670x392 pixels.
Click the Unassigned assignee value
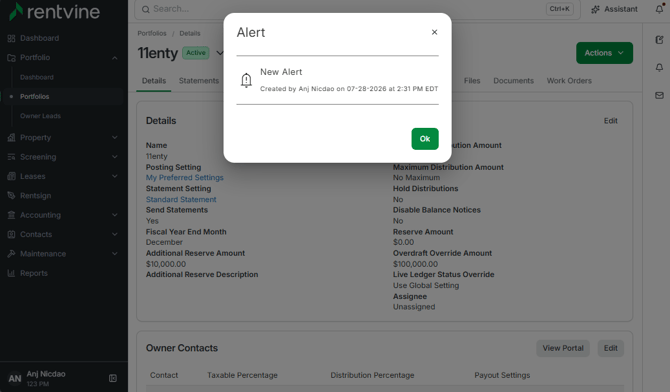pyautogui.click(x=414, y=307)
